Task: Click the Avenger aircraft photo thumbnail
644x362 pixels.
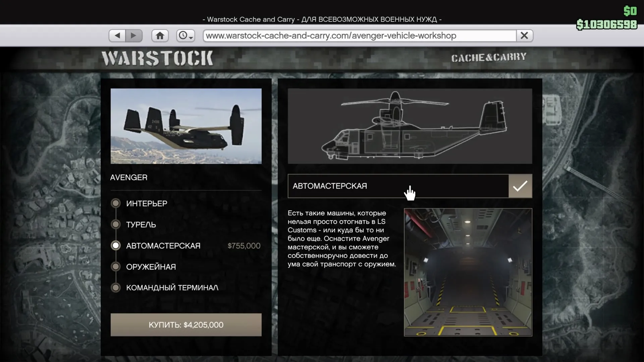Action: coord(186,126)
